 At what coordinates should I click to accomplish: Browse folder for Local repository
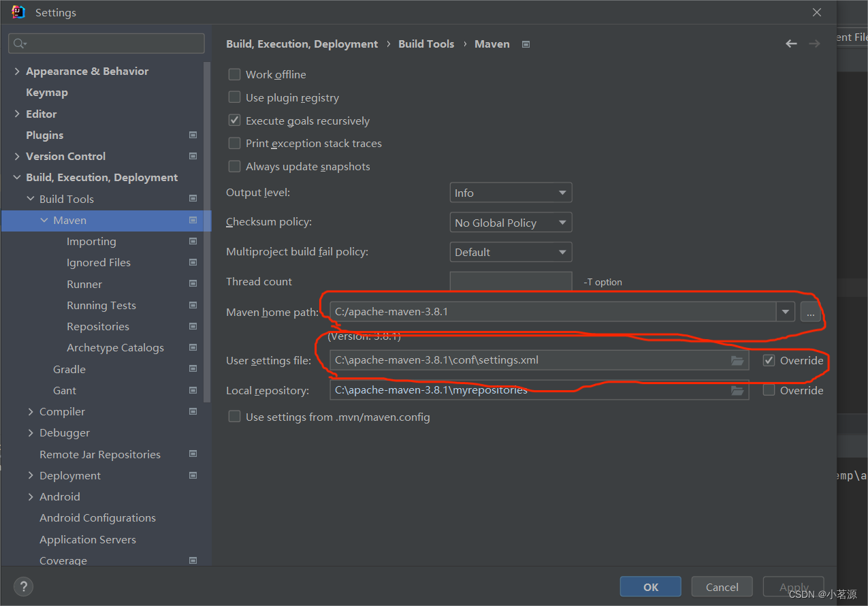pos(737,390)
